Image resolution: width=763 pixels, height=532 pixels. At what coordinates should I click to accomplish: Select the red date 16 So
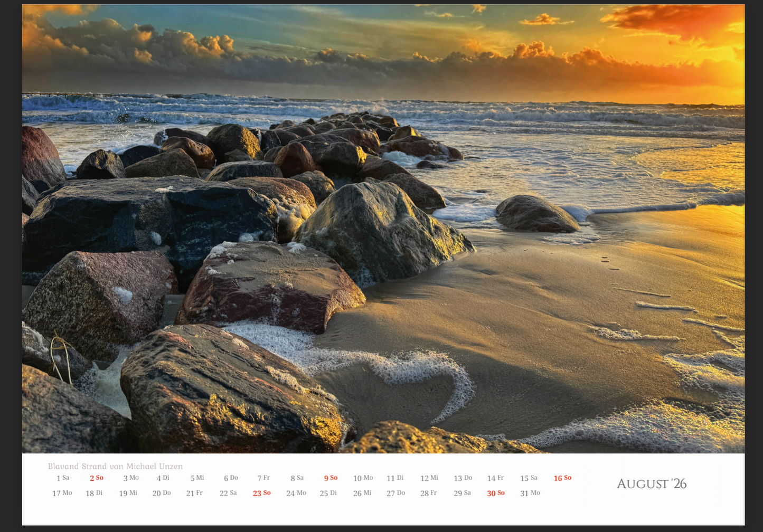pyautogui.click(x=562, y=478)
